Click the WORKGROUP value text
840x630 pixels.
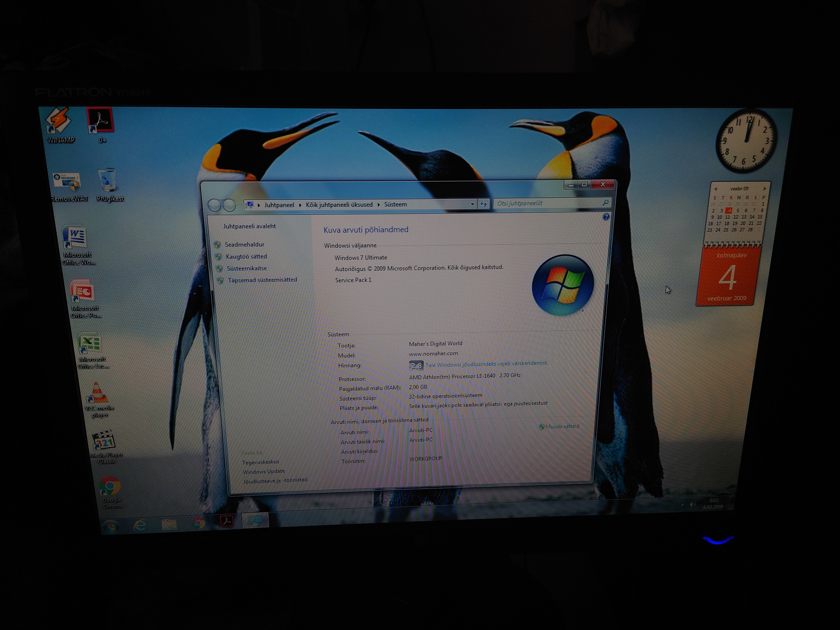[x=425, y=458]
